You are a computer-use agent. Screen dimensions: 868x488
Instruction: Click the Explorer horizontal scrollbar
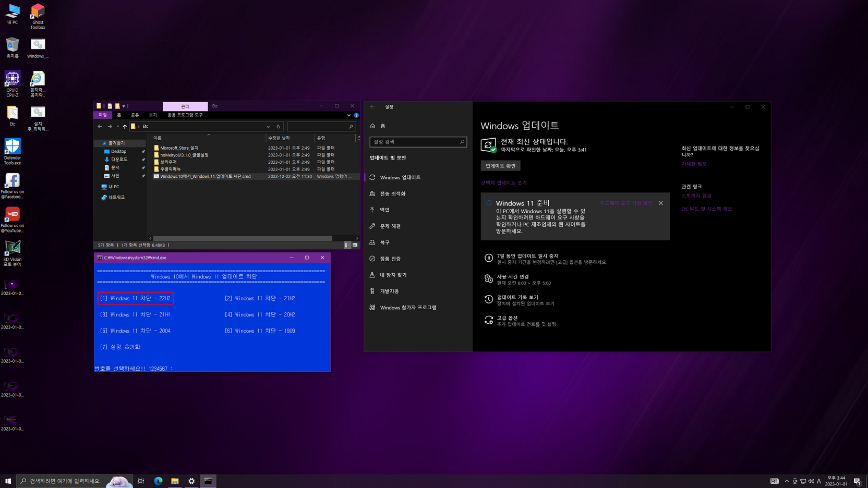coord(243,238)
